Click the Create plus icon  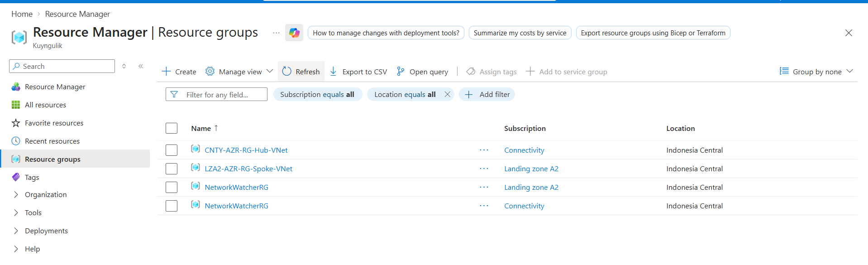pos(166,72)
